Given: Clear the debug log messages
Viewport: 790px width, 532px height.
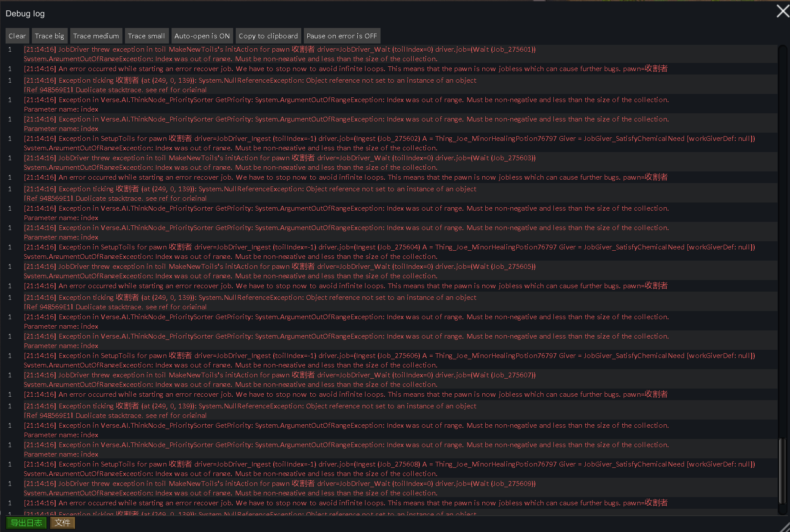Looking at the screenshot, I should tap(17, 36).
